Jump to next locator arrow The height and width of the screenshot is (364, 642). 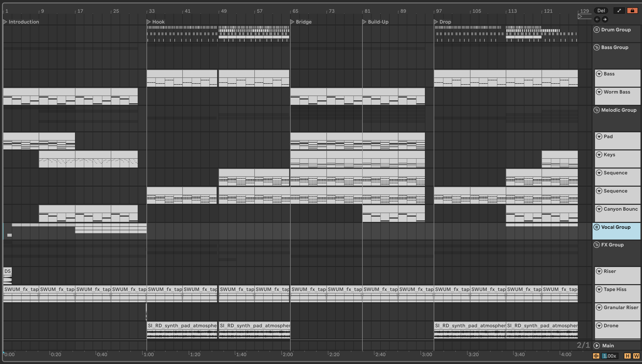[x=605, y=19]
